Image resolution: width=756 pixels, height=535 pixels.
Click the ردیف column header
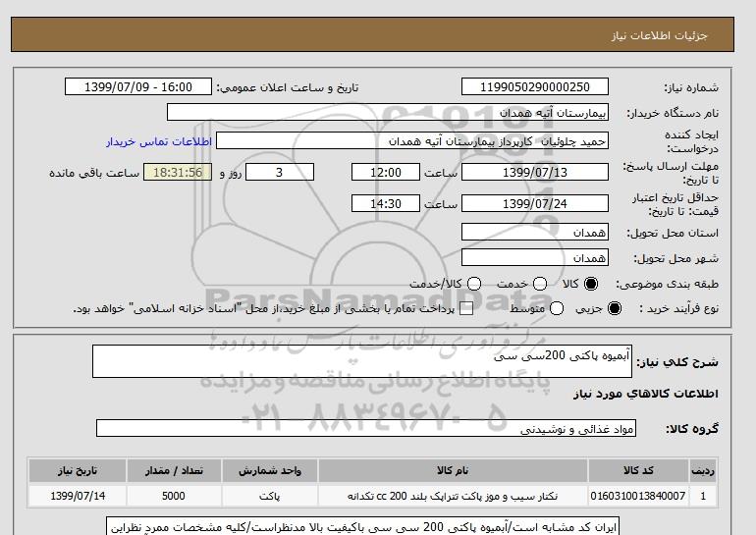pos(703,470)
